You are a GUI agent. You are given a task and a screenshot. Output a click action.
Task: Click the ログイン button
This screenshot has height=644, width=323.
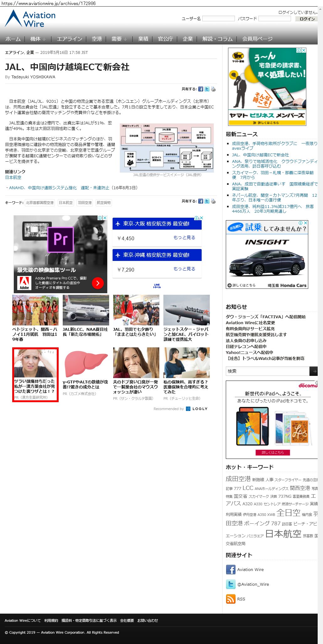(307, 19)
